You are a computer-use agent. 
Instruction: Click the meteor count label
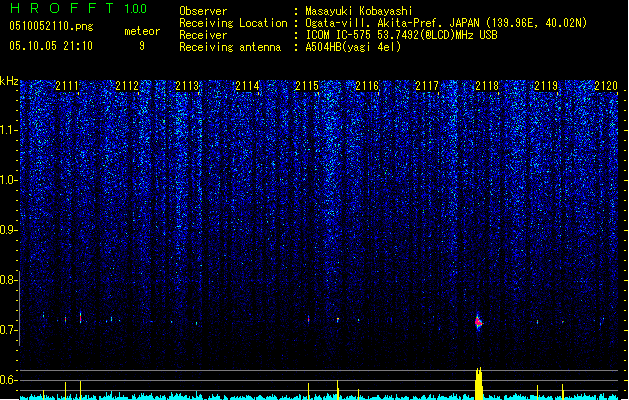tap(142, 31)
